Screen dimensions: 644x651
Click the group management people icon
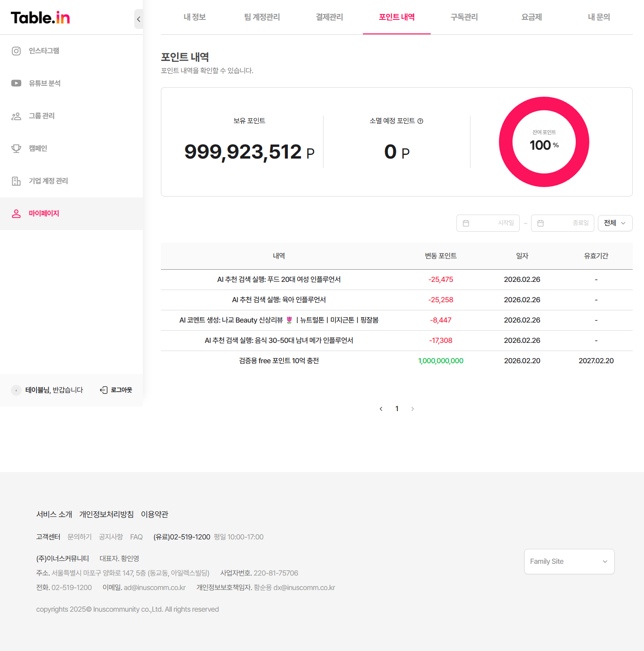click(16, 116)
